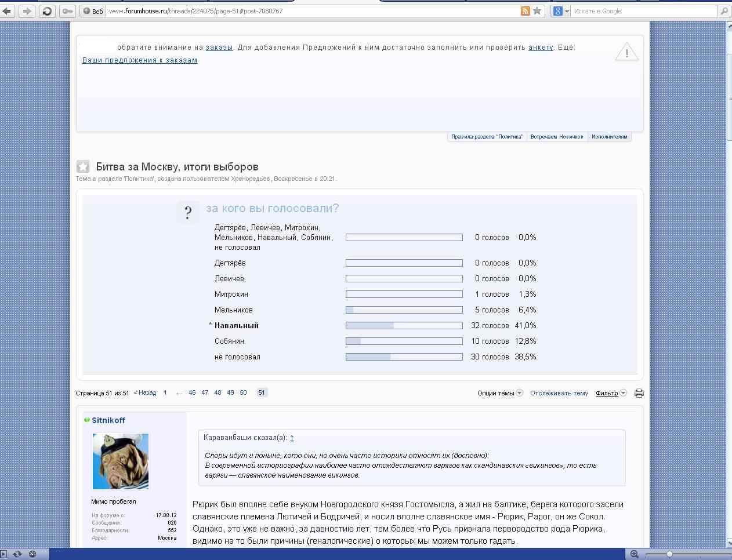Screen dimensions: 732x560
Task: Open the Встречаем Новичков tab
Action: 557,137
